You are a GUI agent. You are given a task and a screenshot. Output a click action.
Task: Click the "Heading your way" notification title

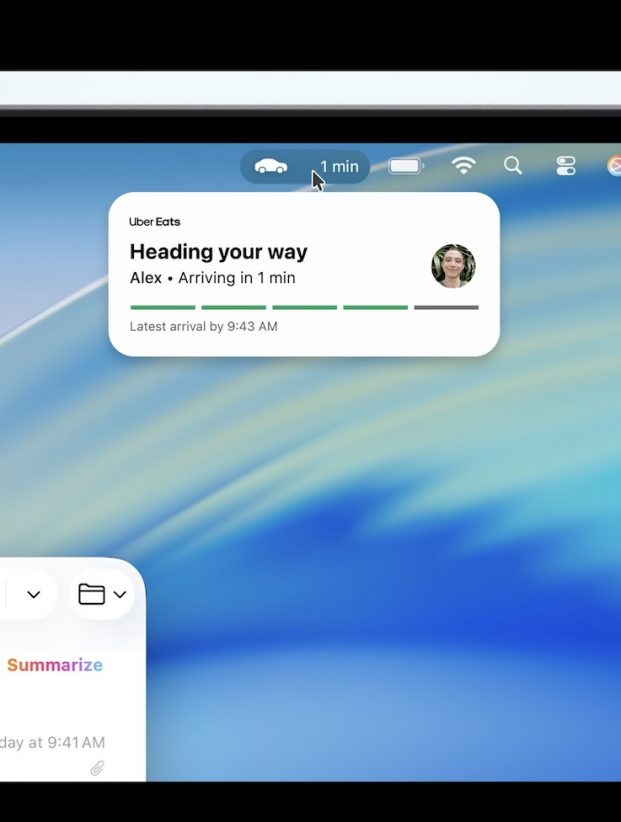pos(218,252)
